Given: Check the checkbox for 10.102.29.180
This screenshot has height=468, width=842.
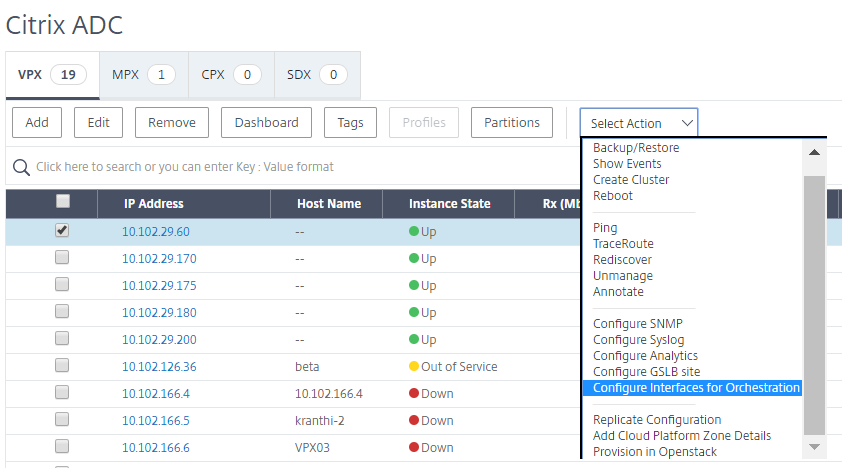Looking at the screenshot, I should point(62,311).
